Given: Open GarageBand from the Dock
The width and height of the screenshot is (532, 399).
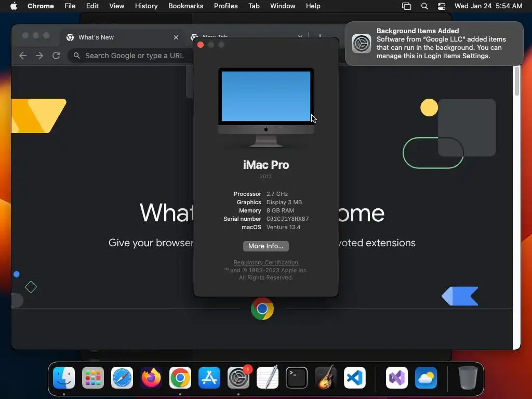Looking at the screenshot, I should coord(326,378).
